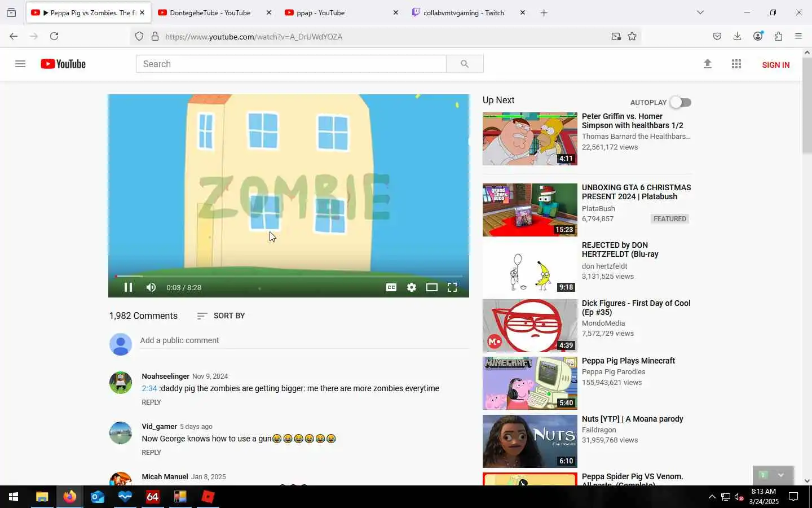Open Outlook from the taskbar

coord(97,497)
